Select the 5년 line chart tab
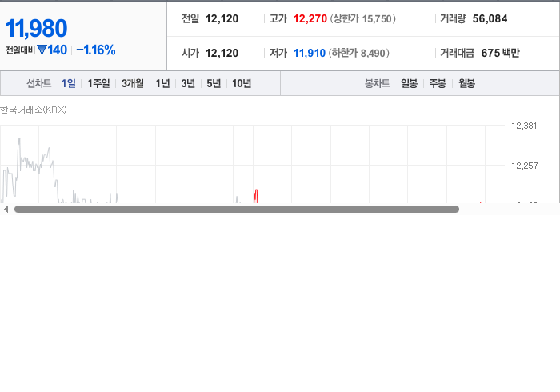The image size is (560, 392). pos(214,83)
